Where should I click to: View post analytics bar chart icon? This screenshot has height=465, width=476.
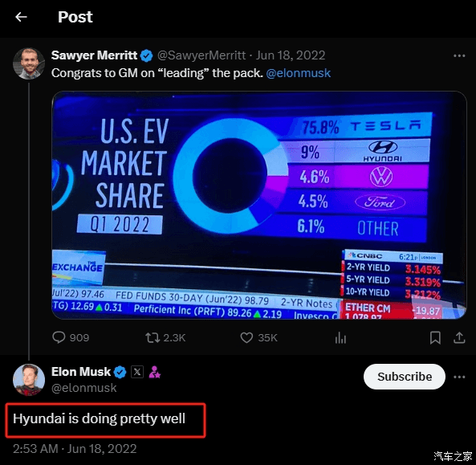[x=340, y=338]
